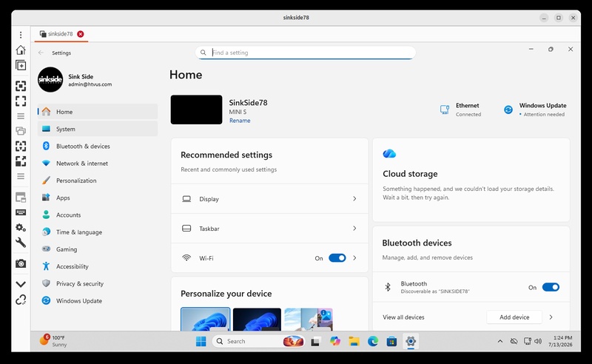Select the third spotlight theme thumbnail
The height and width of the screenshot is (364, 592).
(309, 320)
